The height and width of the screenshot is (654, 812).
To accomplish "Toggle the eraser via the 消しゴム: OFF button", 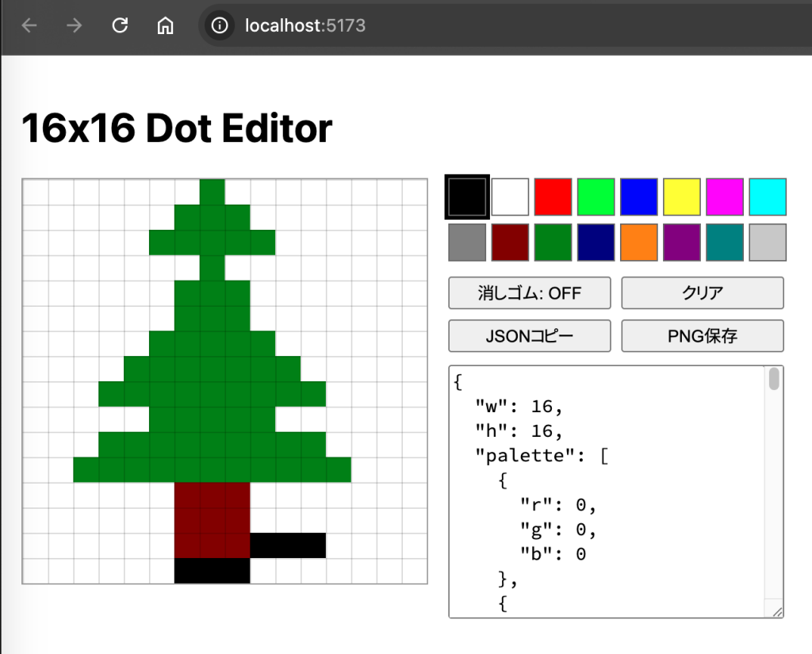I will pos(529,293).
